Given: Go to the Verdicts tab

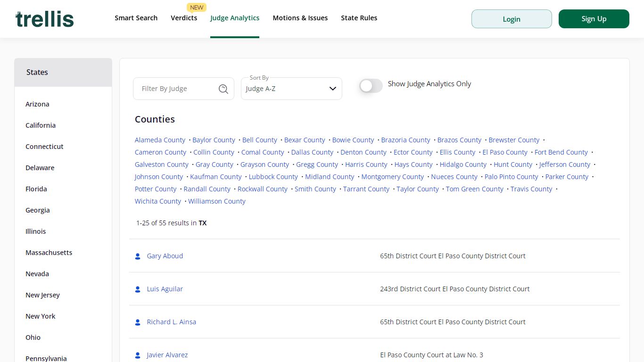Looking at the screenshot, I should coord(184,18).
